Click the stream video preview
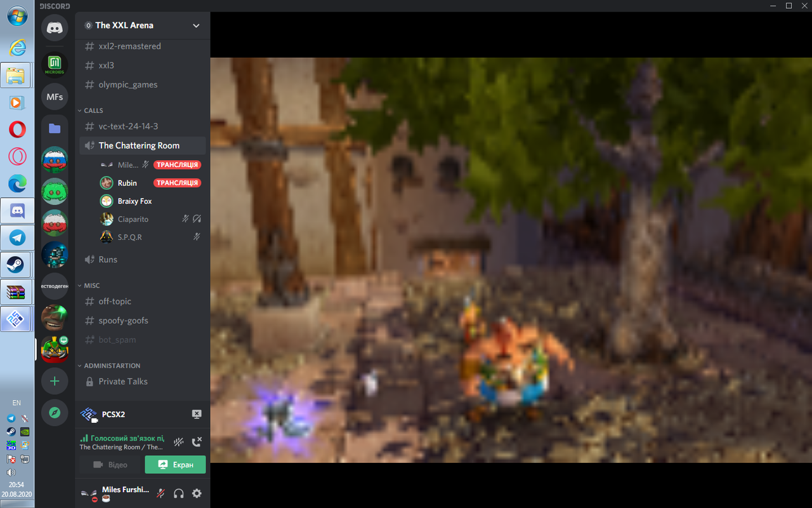 (x=511, y=260)
